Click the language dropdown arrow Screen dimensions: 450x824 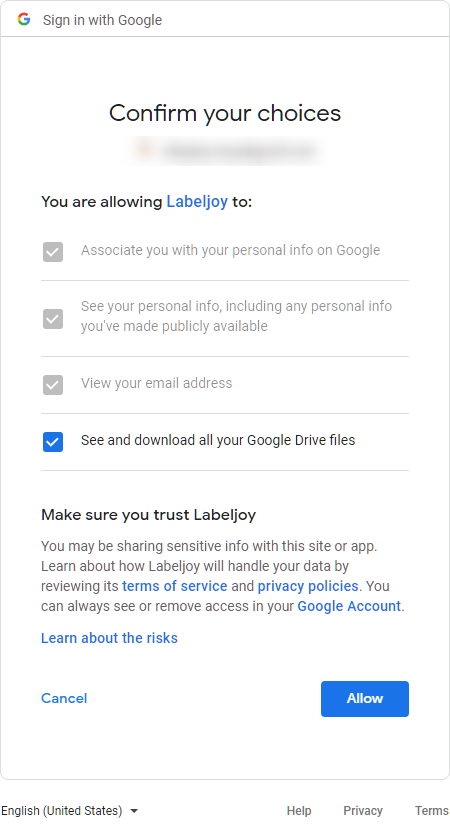click(134, 811)
